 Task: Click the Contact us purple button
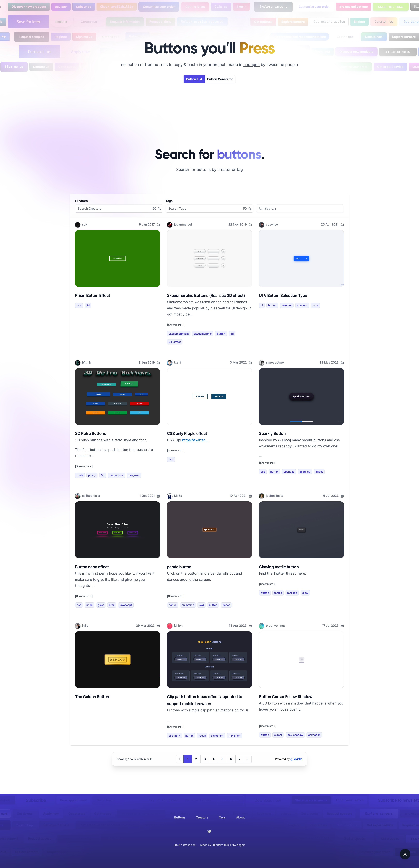(40, 52)
